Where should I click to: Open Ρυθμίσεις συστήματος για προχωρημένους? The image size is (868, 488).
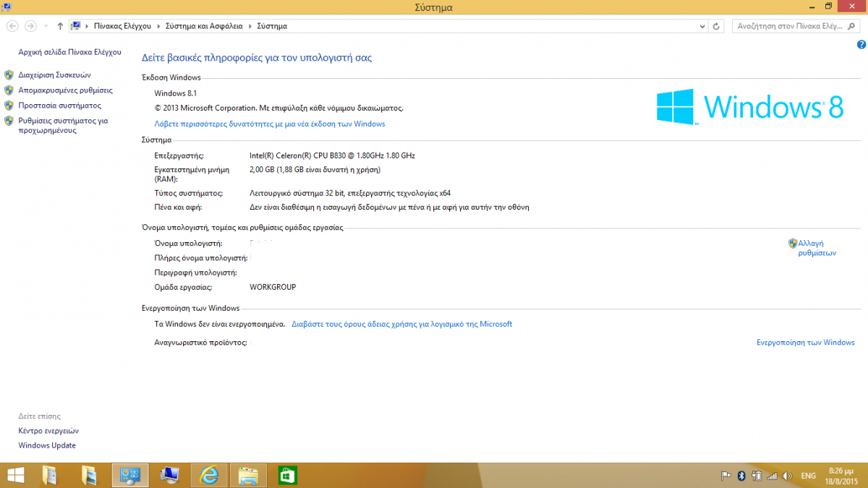63,126
